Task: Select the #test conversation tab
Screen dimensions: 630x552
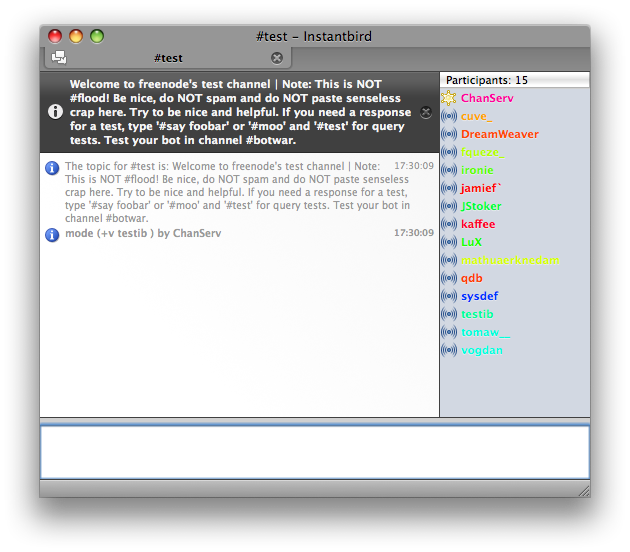Action: [168, 58]
